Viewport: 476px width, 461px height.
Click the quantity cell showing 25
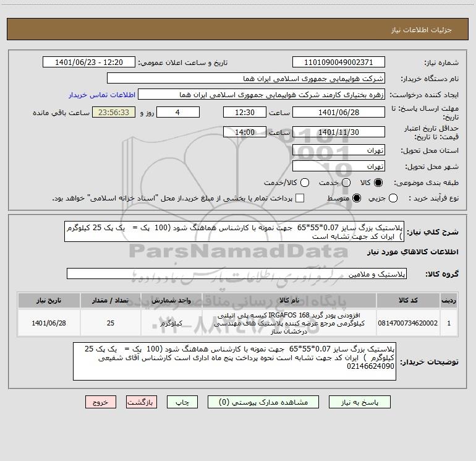click(x=111, y=323)
